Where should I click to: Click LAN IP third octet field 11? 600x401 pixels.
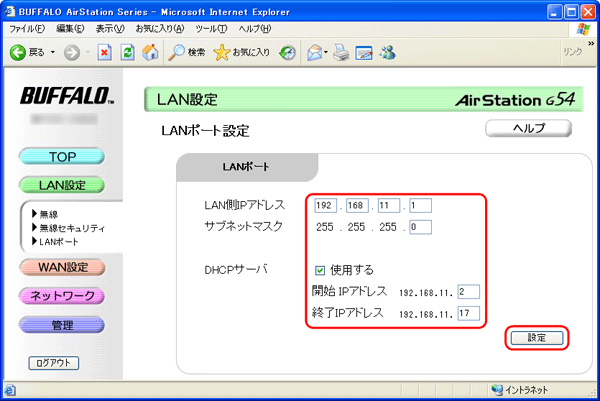click(x=389, y=205)
